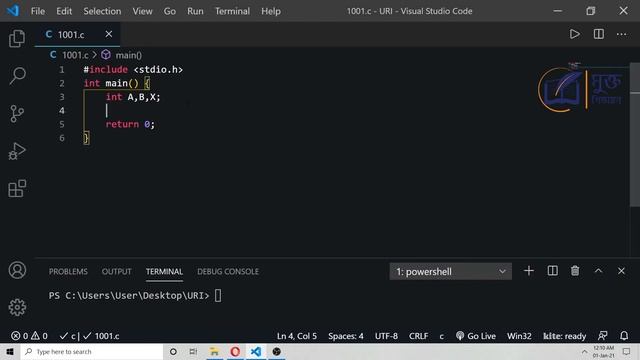
Task: Open the View menu
Action: click(x=142, y=11)
